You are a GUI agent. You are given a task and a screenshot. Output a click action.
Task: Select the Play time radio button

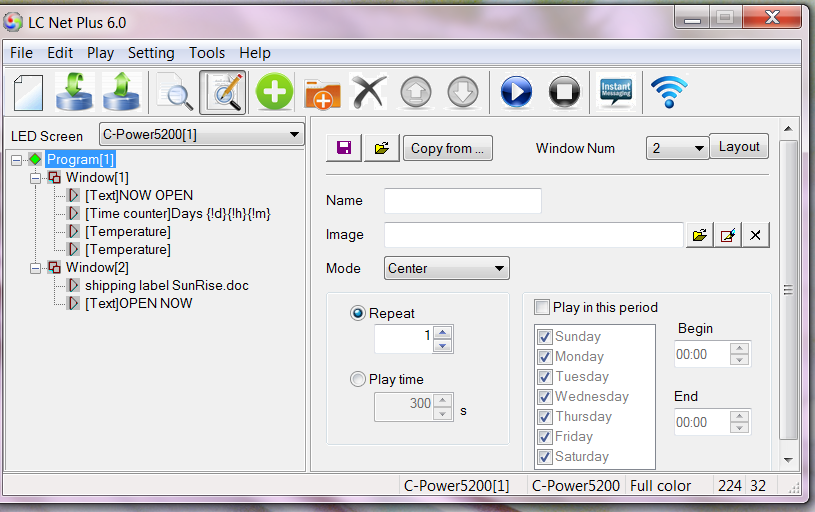[358, 379]
